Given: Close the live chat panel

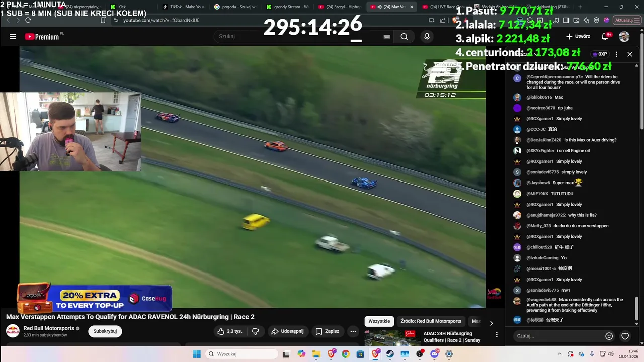Looking at the screenshot, I should 630,54.
